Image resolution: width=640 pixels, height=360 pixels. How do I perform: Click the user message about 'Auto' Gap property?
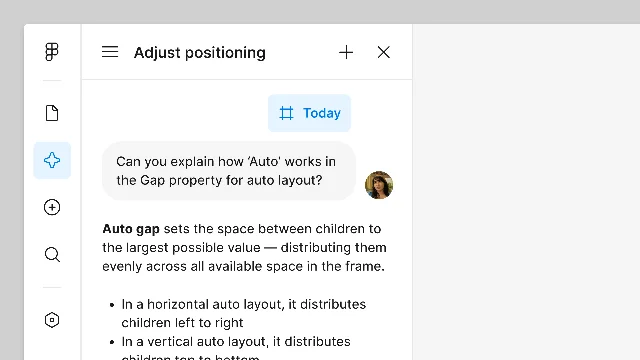click(229, 171)
